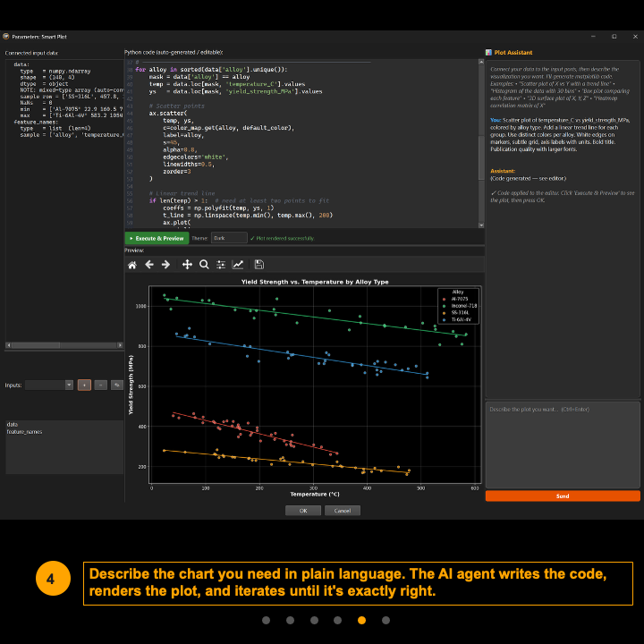Save the figure with the disk icon
Viewport: 644px width, 644px height.
[259, 265]
